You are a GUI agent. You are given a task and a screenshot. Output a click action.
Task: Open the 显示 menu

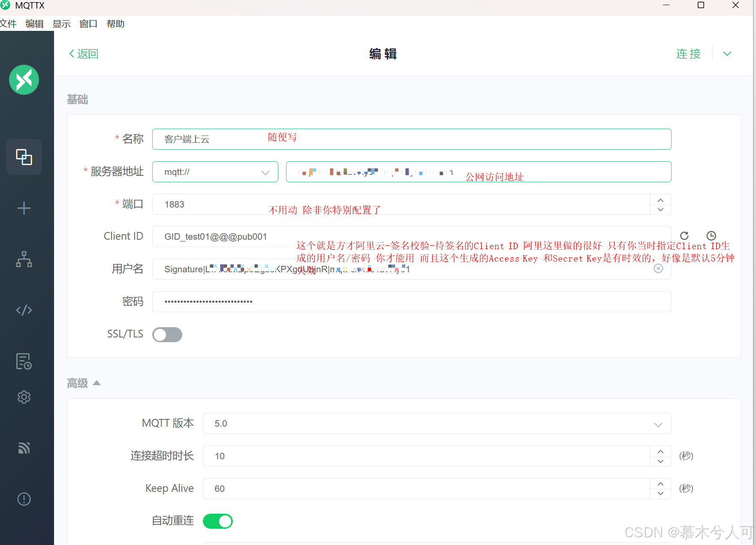click(x=61, y=24)
